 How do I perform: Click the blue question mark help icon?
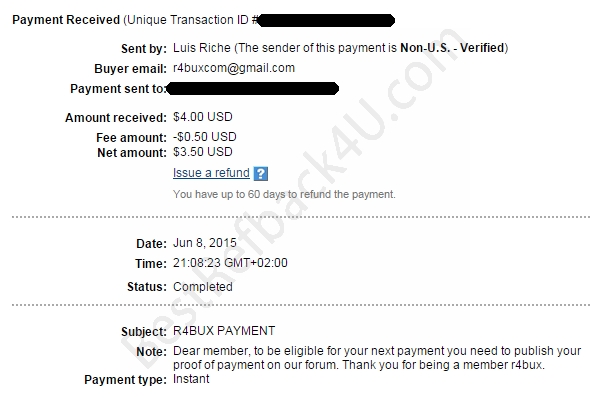tap(261, 174)
